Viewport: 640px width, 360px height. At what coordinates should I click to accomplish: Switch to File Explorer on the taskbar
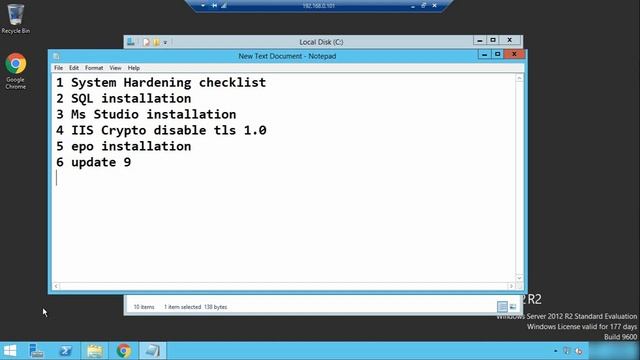[95, 351]
